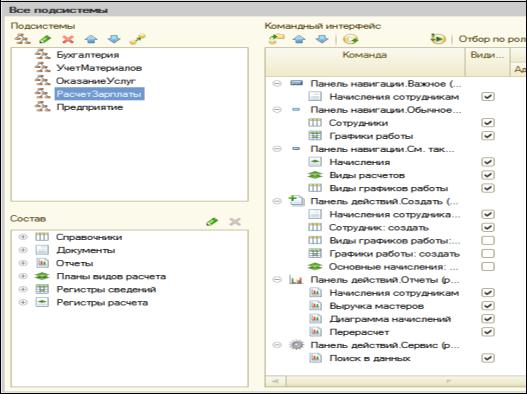The height and width of the screenshot is (394, 527).
Task: Select the ОказаниеУслуг subsystem name
Action: click(x=96, y=81)
